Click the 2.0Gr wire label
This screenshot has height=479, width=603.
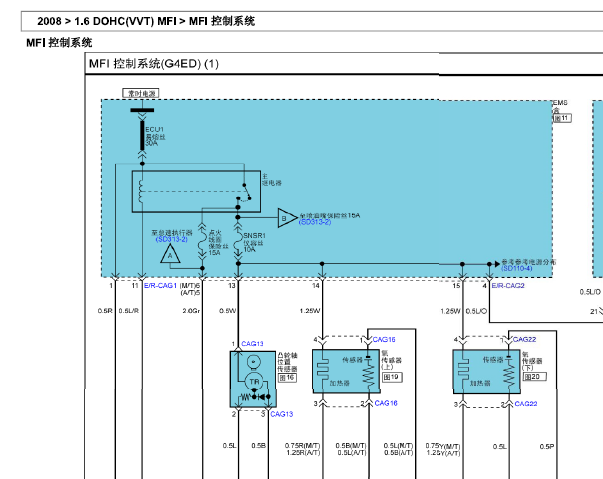click(191, 311)
